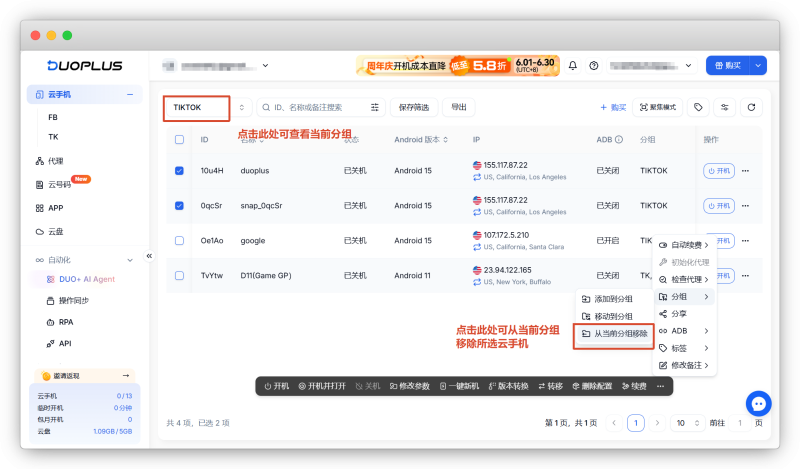
Task: Refresh the cloud phone list
Action: pyautogui.click(x=751, y=107)
